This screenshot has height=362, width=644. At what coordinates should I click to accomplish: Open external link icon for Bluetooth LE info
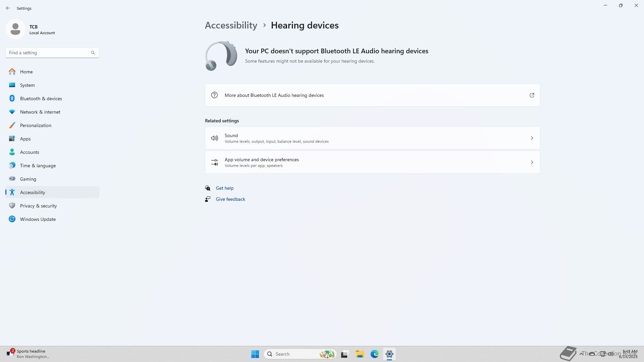pyautogui.click(x=532, y=95)
